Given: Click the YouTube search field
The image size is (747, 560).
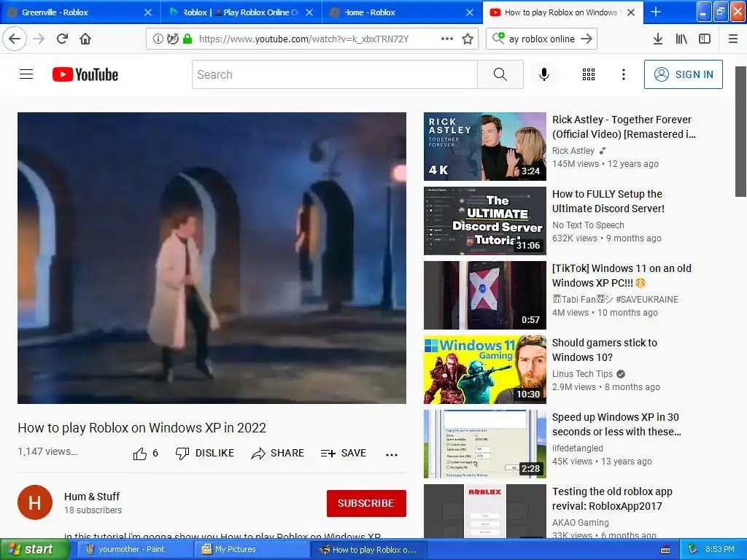Looking at the screenshot, I should [334, 74].
